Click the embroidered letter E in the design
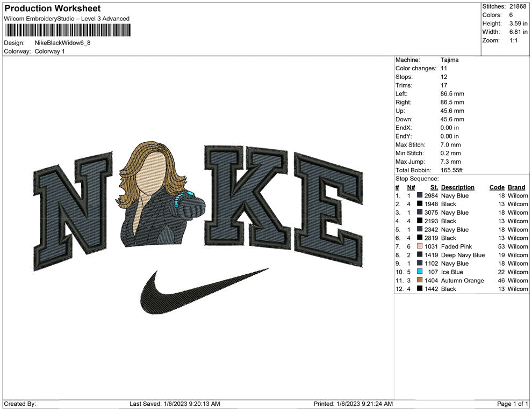532x409 pixels. click(328, 210)
